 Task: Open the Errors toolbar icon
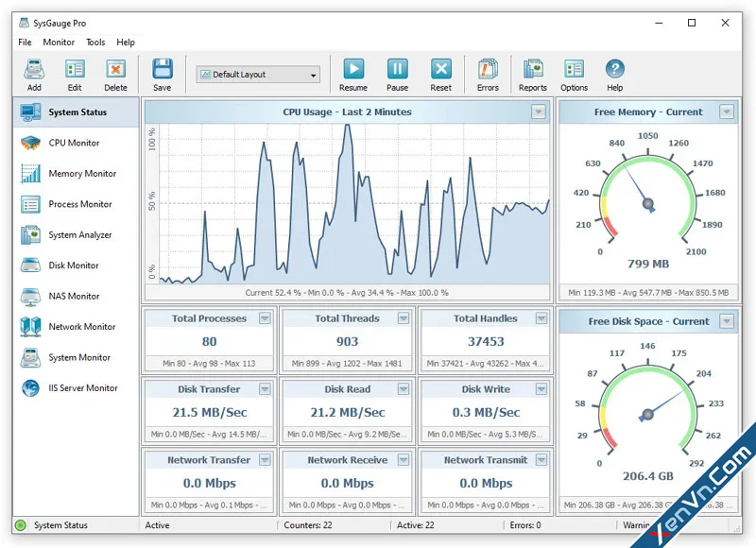pos(488,69)
